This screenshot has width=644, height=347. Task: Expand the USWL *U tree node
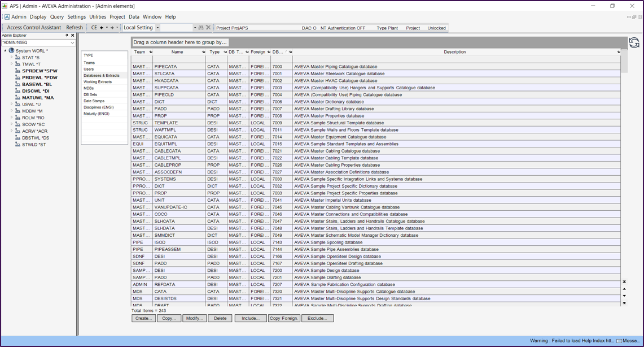(11, 104)
